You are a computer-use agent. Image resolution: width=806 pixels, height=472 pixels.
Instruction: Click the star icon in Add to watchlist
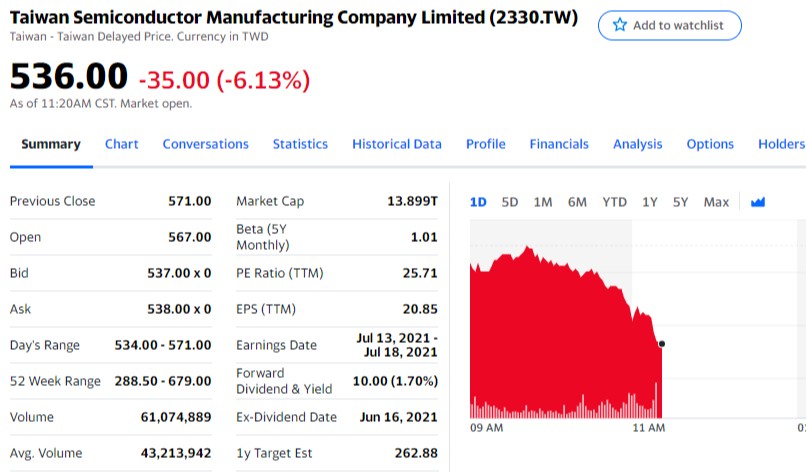coord(619,25)
